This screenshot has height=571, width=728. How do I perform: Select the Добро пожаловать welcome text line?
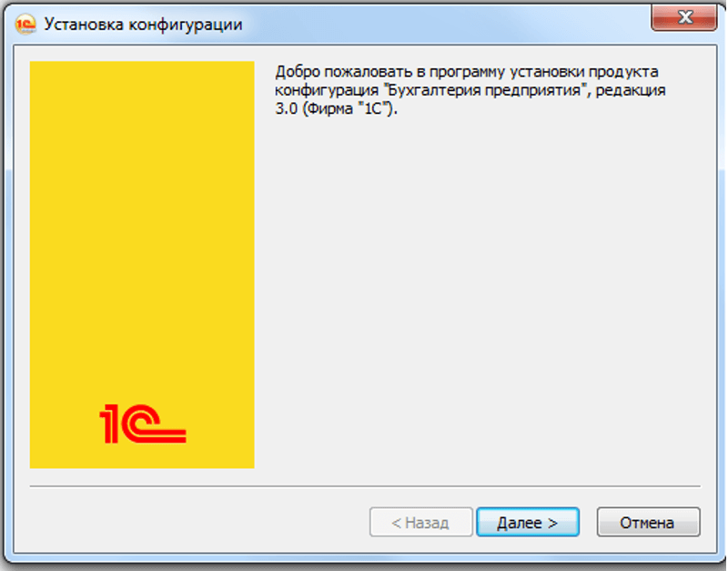point(467,72)
